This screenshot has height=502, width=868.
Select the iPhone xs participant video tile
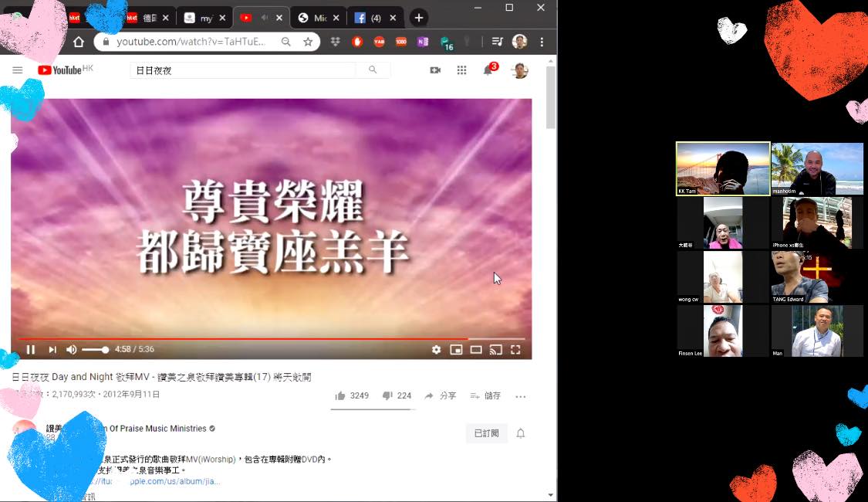817,222
